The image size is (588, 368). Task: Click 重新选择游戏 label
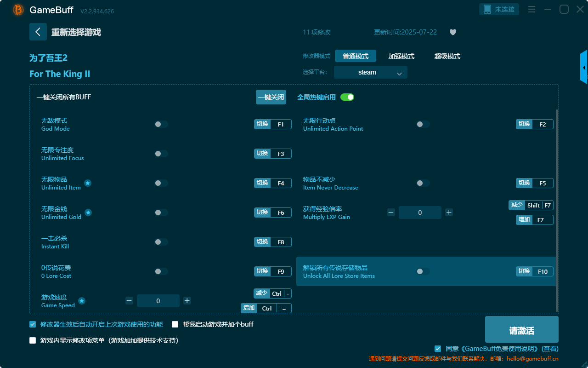76,32
